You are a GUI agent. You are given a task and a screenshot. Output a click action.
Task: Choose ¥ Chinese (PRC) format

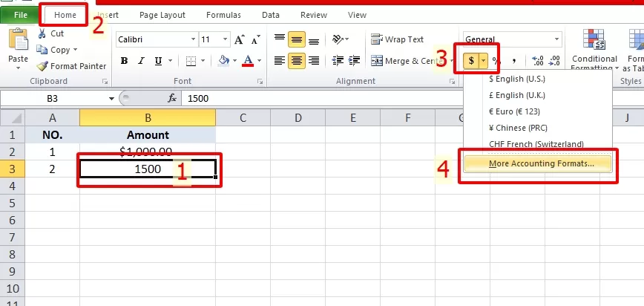click(538, 128)
